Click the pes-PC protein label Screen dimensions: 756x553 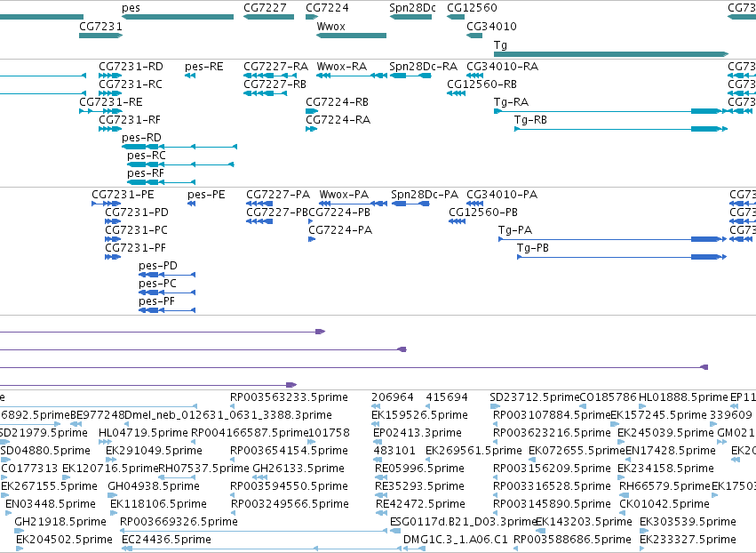tap(157, 284)
